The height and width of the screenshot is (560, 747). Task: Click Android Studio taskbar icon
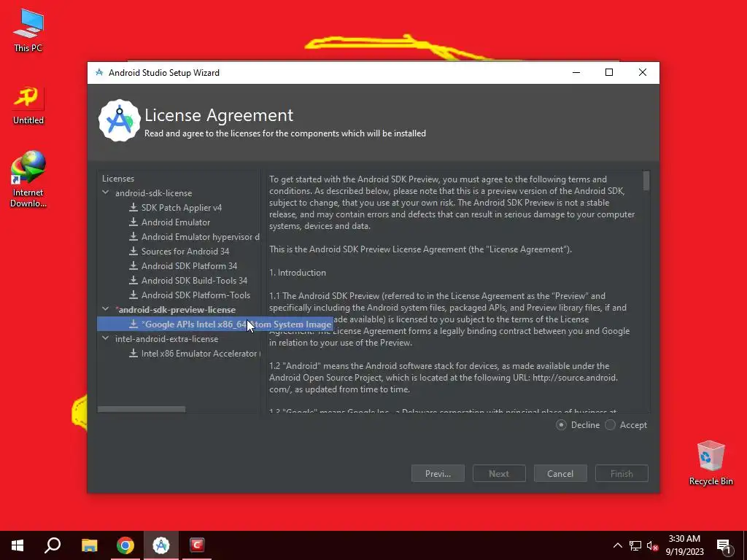161,545
